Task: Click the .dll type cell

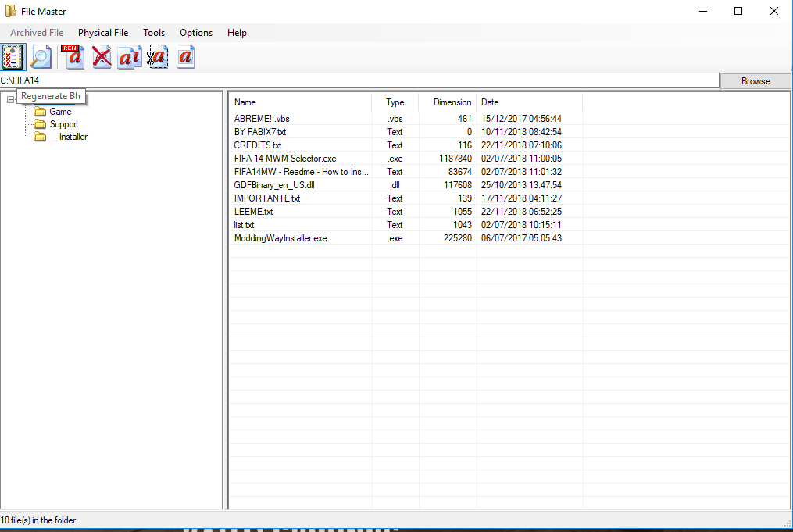Action: coord(395,185)
